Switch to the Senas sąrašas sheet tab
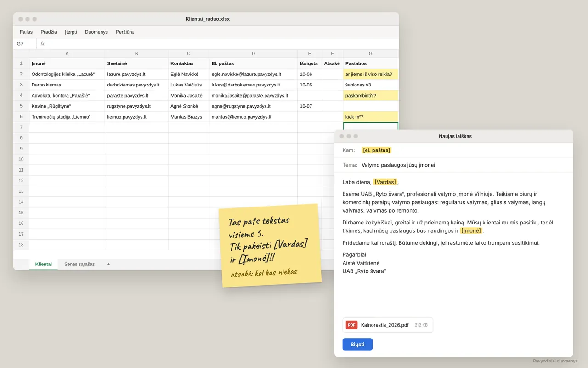Image resolution: width=588 pixels, height=368 pixels. click(79, 264)
